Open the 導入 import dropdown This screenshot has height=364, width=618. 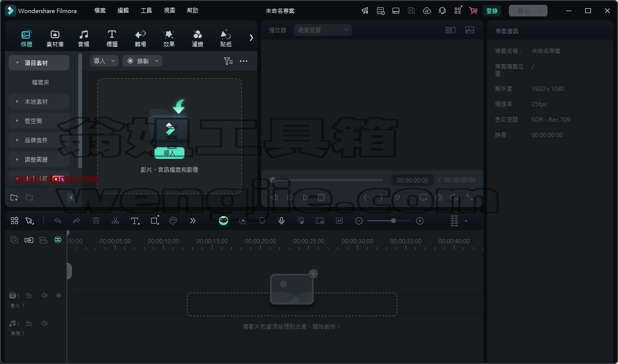[104, 61]
